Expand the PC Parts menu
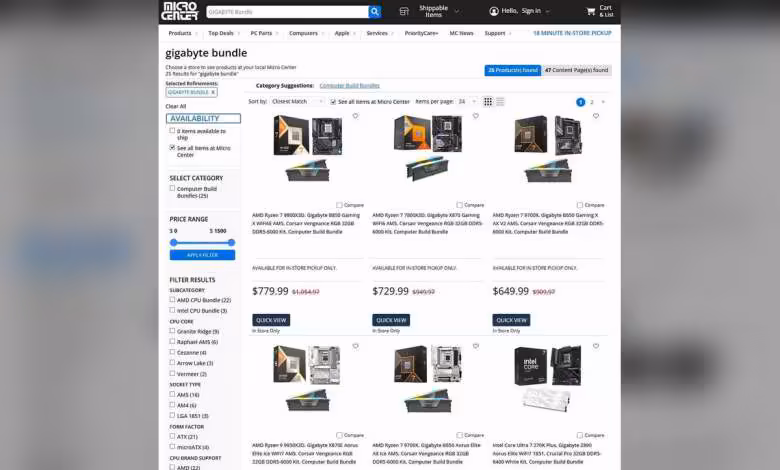Image resolution: width=780 pixels, height=470 pixels. pos(264,33)
